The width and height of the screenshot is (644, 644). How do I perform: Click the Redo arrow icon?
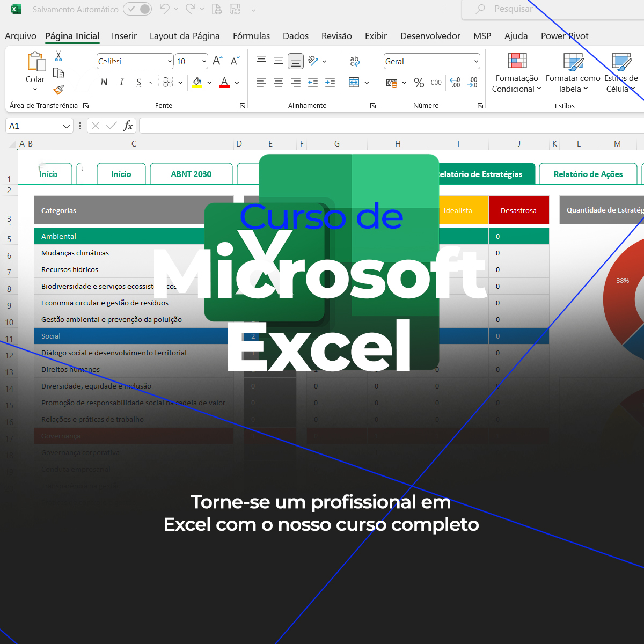191,9
